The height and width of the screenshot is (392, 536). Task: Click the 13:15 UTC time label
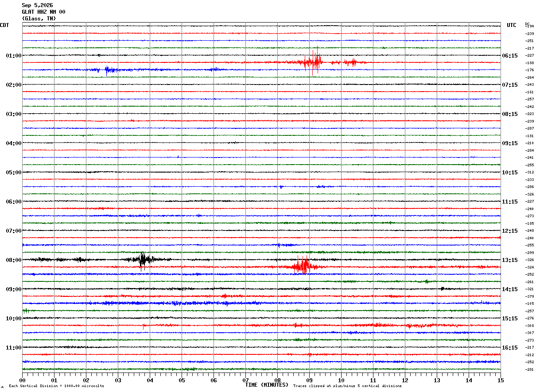coord(510,260)
